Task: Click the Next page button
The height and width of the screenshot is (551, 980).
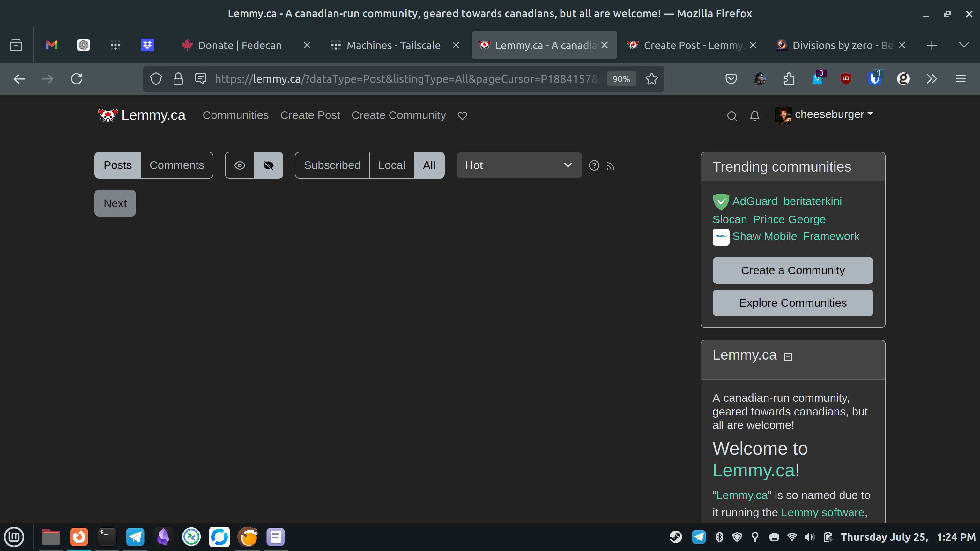Action: click(x=115, y=203)
